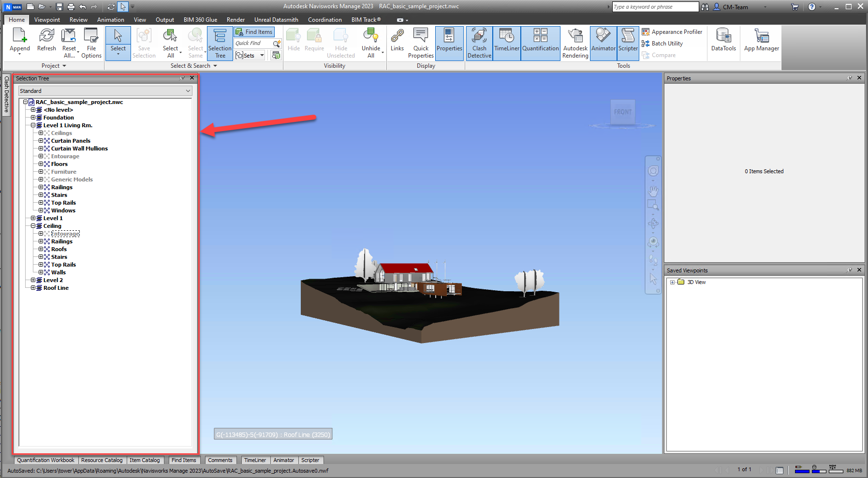Collapse the Level 1 Living Rm. node
This screenshot has height=478, width=868.
pyautogui.click(x=33, y=125)
